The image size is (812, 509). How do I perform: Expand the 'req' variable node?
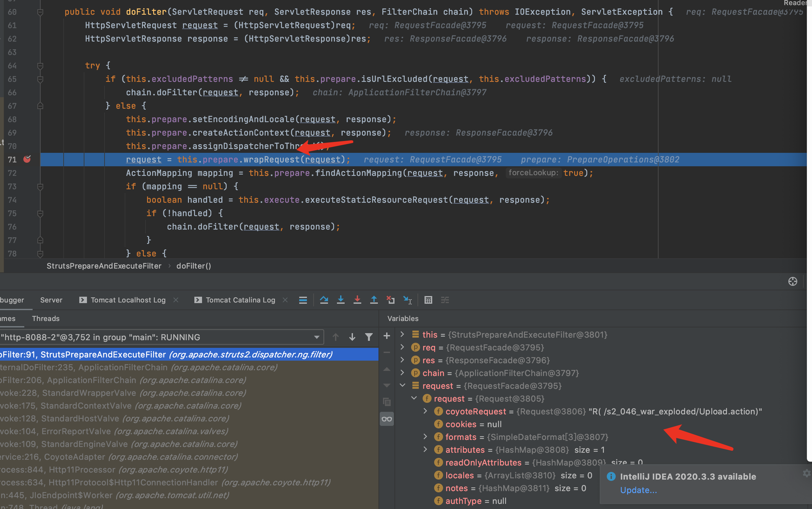[402, 347]
